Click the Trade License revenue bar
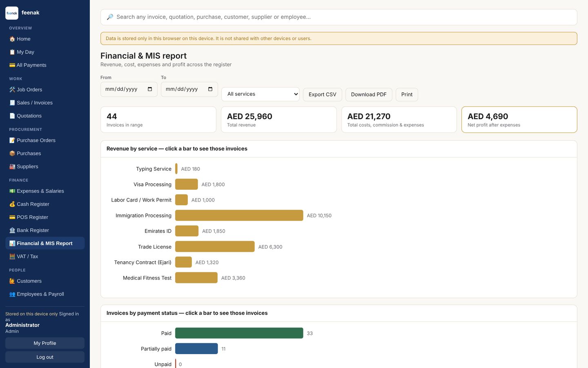588x368 pixels. [215, 247]
